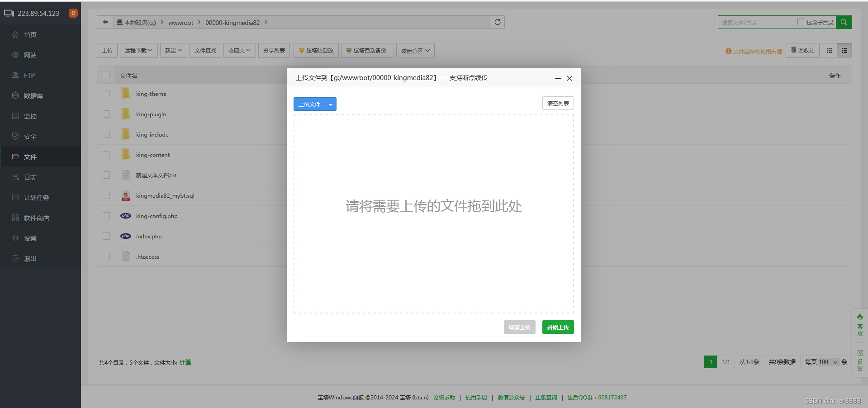Open 客服 customer service widget
Viewport: 868px width, 408px height.
coord(860,325)
